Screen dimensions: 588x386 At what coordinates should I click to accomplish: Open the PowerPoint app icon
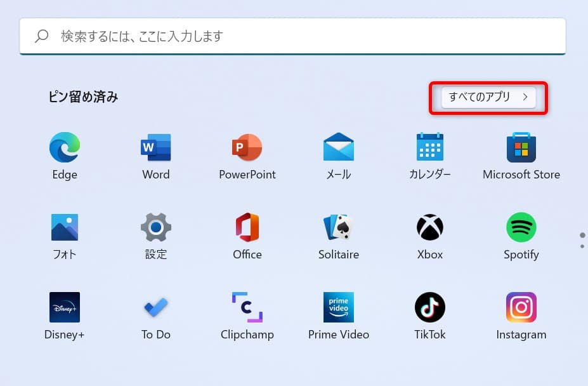(x=247, y=148)
